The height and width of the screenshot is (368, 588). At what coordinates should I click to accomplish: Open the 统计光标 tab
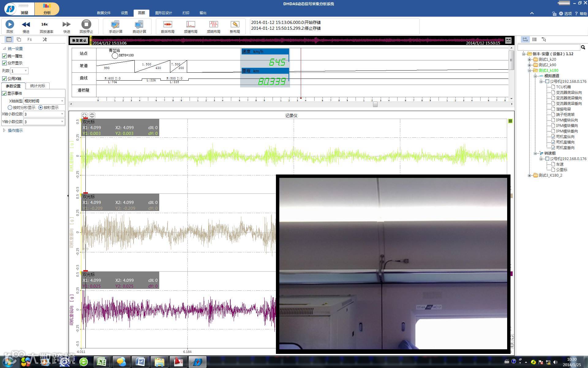[x=37, y=86]
